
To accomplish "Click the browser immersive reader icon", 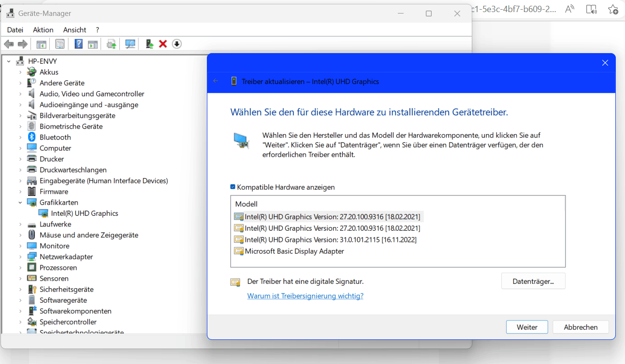I will click(591, 9).
